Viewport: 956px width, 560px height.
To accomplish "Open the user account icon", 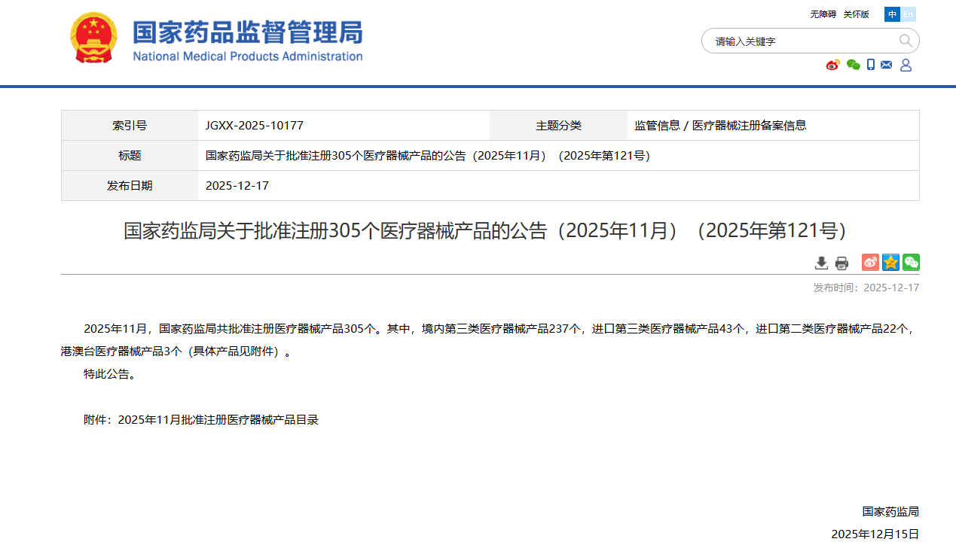I will coord(906,65).
